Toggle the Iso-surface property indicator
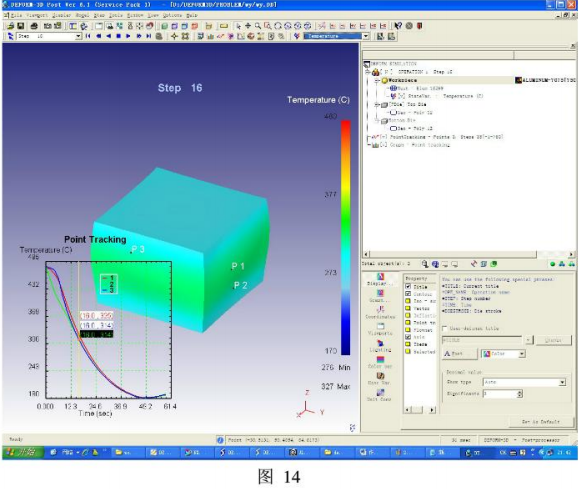Viewport: 580px width, 489px height. (x=408, y=301)
